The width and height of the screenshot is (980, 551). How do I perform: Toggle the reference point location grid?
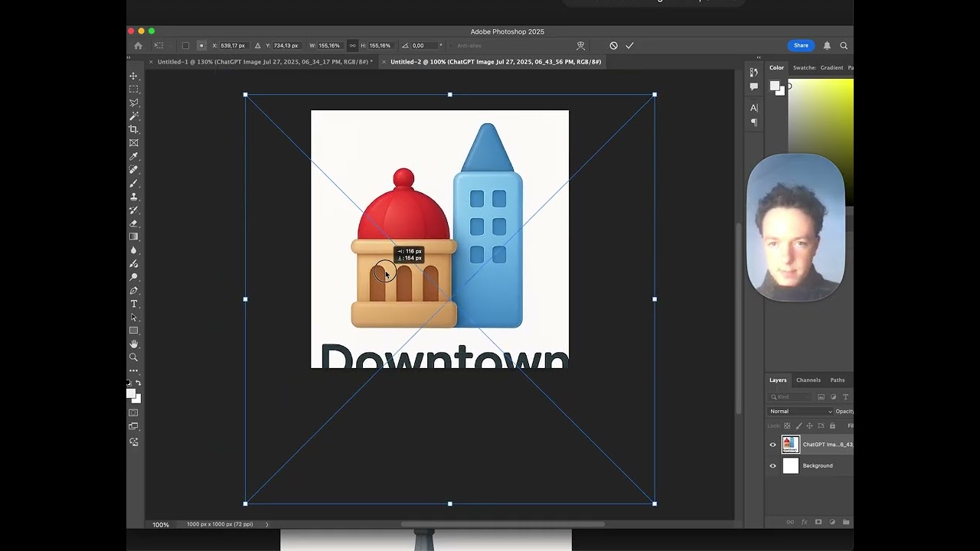coord(201,45)
